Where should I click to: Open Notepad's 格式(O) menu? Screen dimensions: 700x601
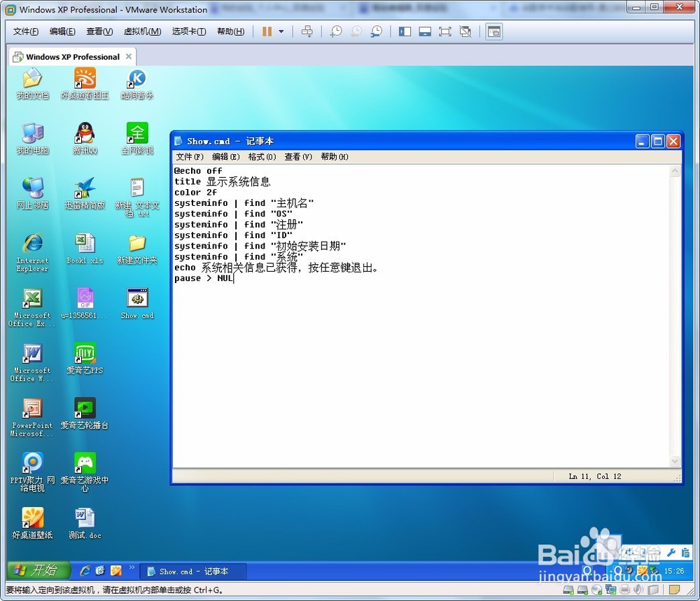pyautogui.click(x=262, y=156)
